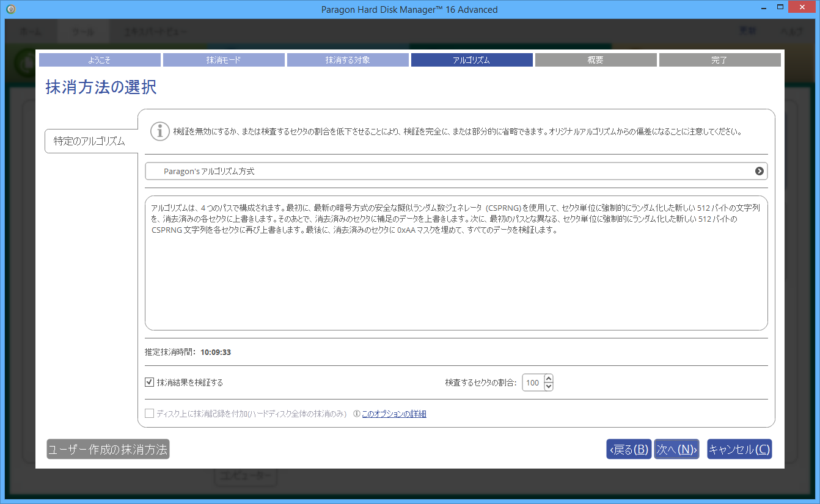Open the Paragon's アルゴリズム方式 dropdown
The image size is (820, 504).
(456, 171)
